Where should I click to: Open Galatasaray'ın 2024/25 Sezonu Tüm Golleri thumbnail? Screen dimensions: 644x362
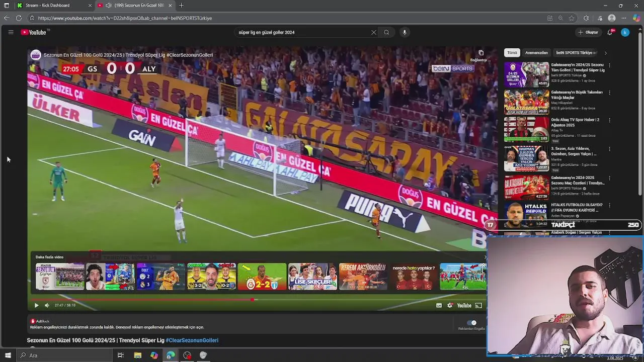click(527, 74)
